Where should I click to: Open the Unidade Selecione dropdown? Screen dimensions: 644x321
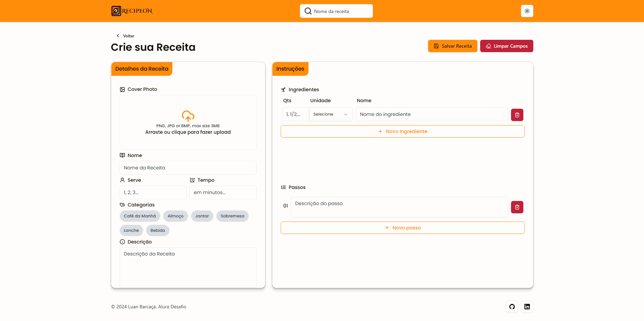click(x=331, y=114)
